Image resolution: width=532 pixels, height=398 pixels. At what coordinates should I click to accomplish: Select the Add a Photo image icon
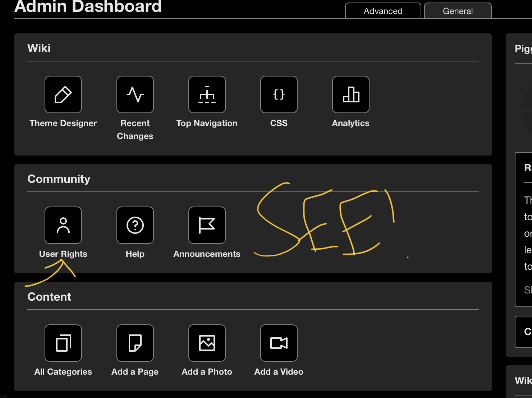[207, 343]
